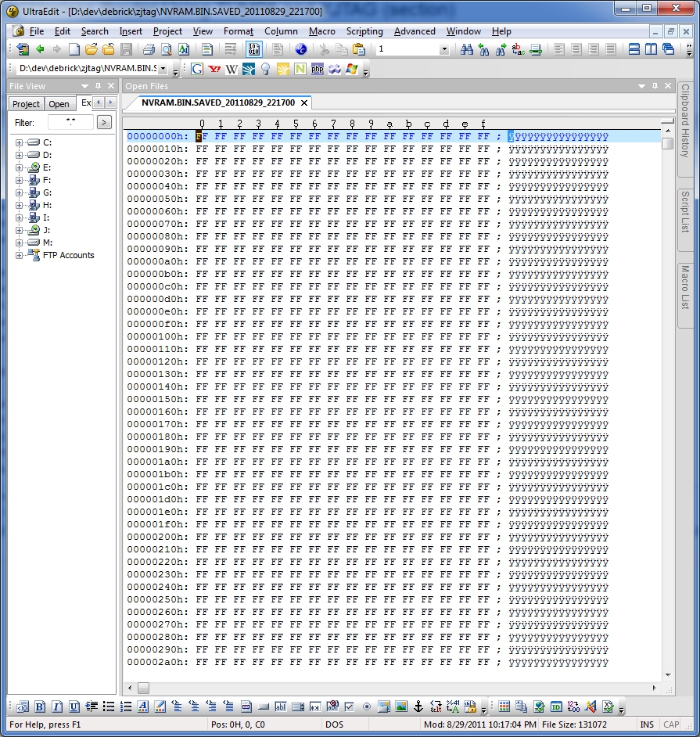The image size is (700, 737).
Task: Open the Column menu
Action: coord(281,31)
